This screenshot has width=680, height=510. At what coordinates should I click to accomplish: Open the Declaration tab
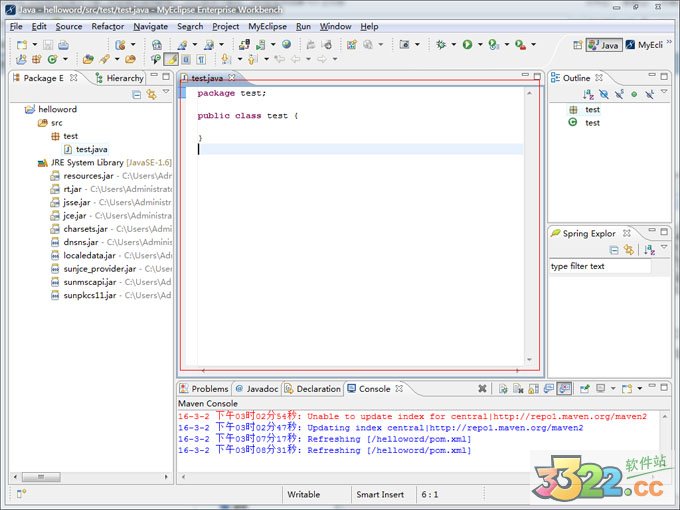(x=313, y=389)
